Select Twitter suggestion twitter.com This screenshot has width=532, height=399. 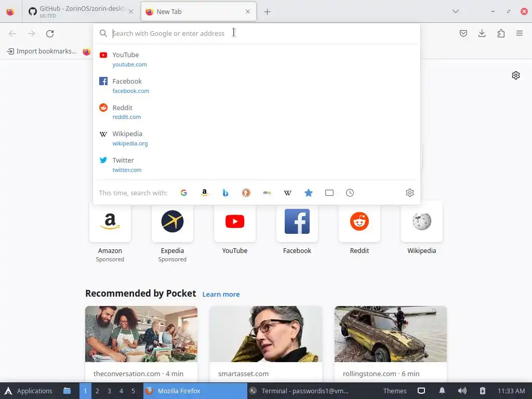pyautogui.click(x=257, y=165)
